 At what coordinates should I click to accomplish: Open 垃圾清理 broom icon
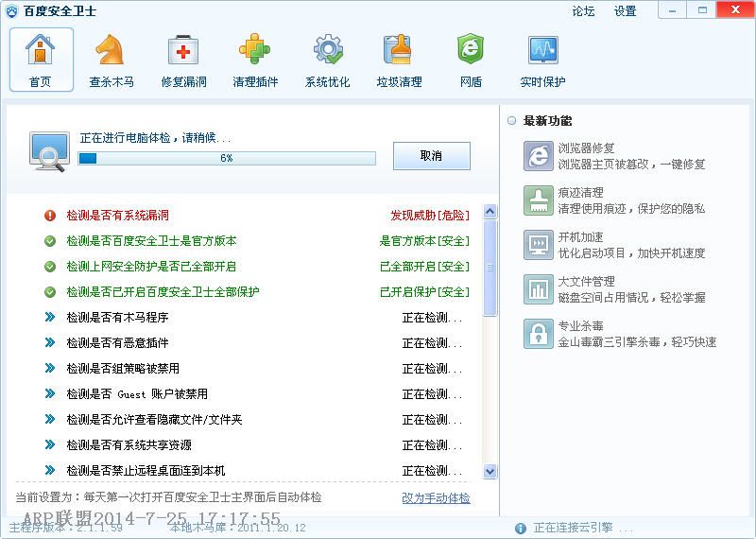click(x=399, y=49)
